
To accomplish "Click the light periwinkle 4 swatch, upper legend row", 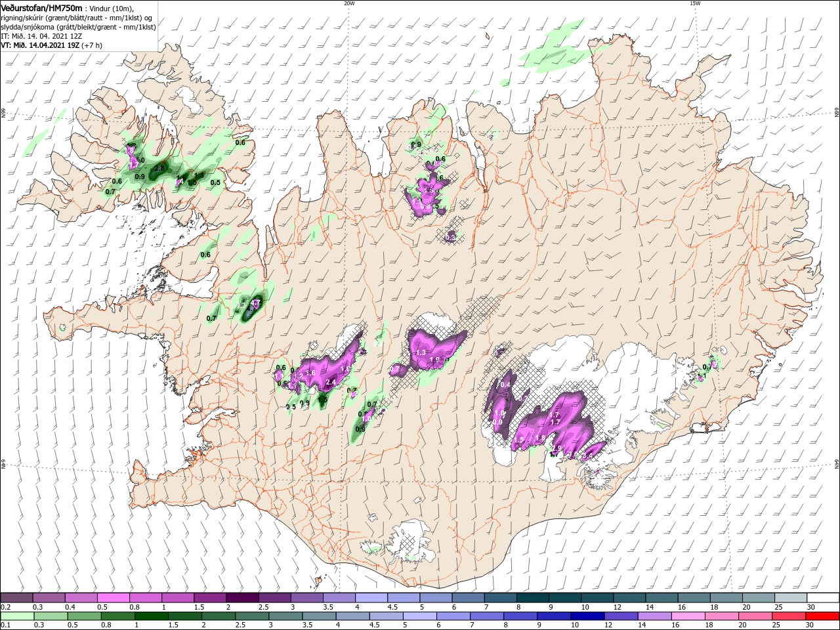I will 371,598.
